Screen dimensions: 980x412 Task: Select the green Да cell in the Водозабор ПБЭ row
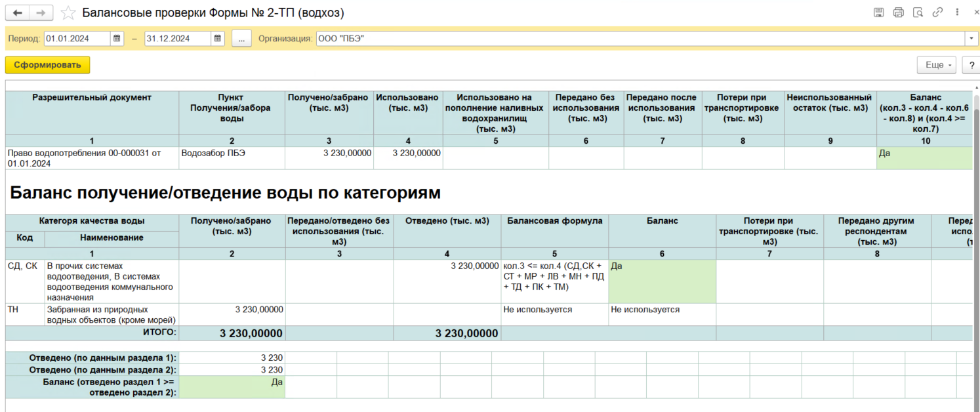click(925, 158)
